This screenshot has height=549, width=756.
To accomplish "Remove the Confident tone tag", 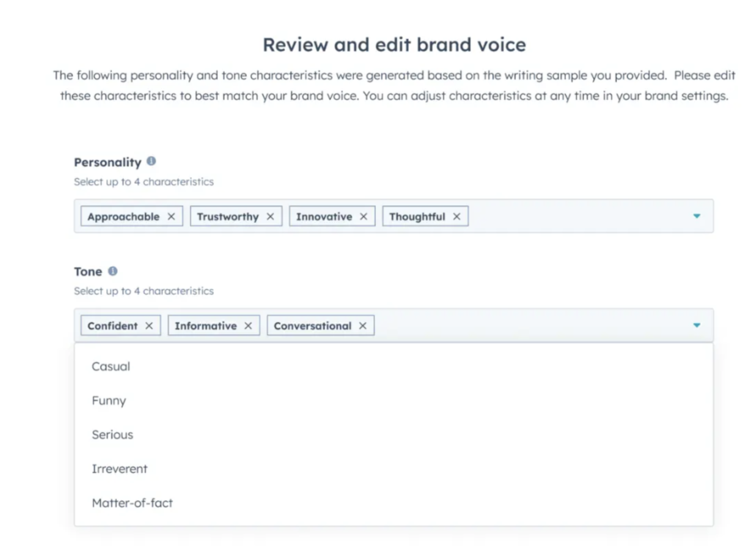I will (149, 326).
